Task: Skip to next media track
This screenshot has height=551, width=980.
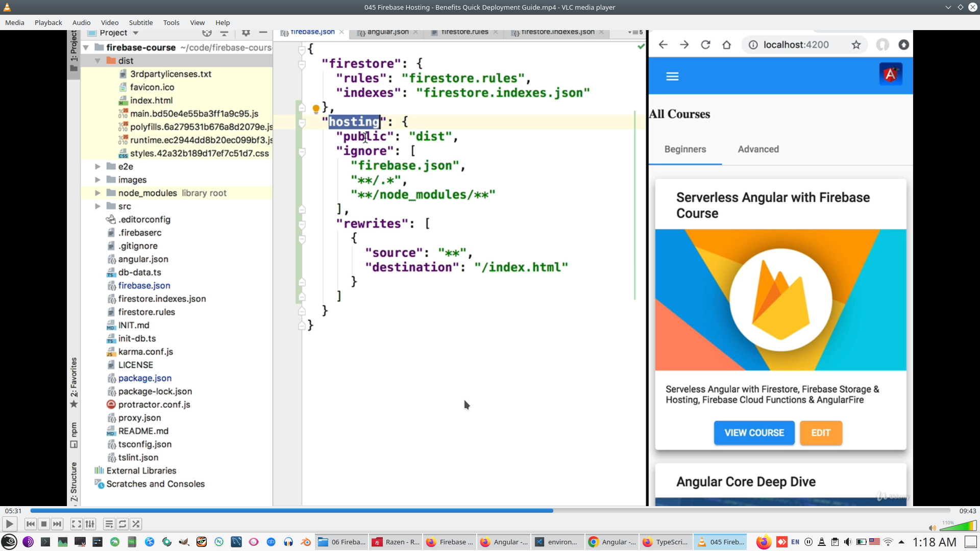Action: pyautogui.click(x=57, y=524)
